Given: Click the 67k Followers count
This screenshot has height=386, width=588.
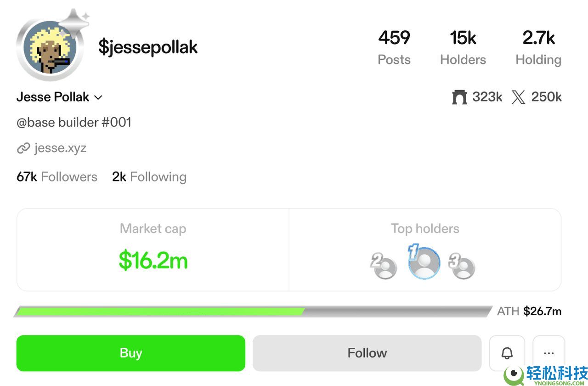Looking at the screenshot, I should tap(57, 177).
